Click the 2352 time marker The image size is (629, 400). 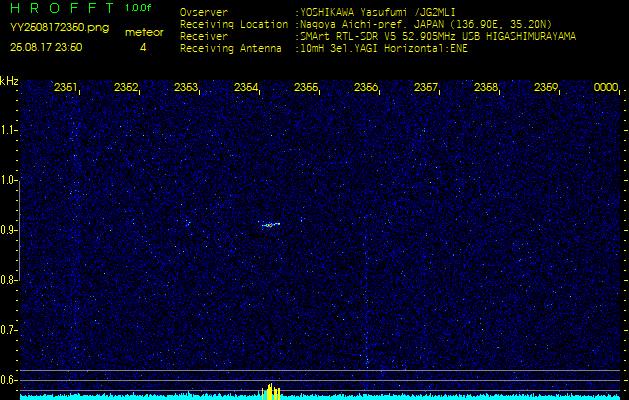coord(126,87)
